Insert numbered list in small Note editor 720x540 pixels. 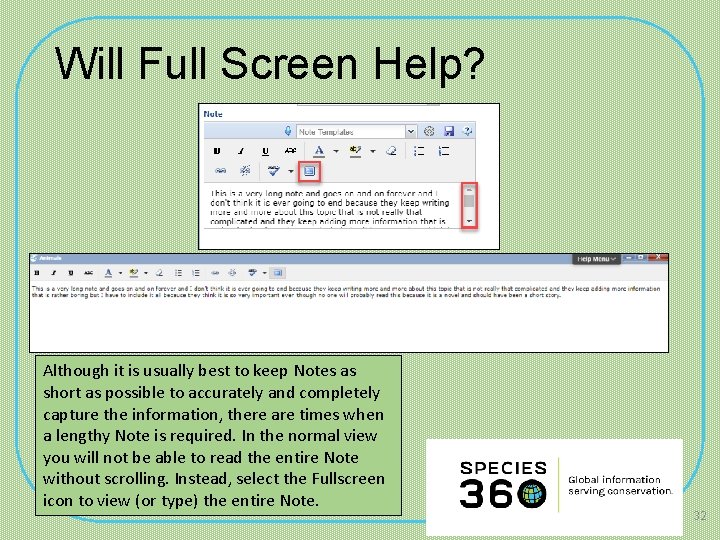[444, 151]
